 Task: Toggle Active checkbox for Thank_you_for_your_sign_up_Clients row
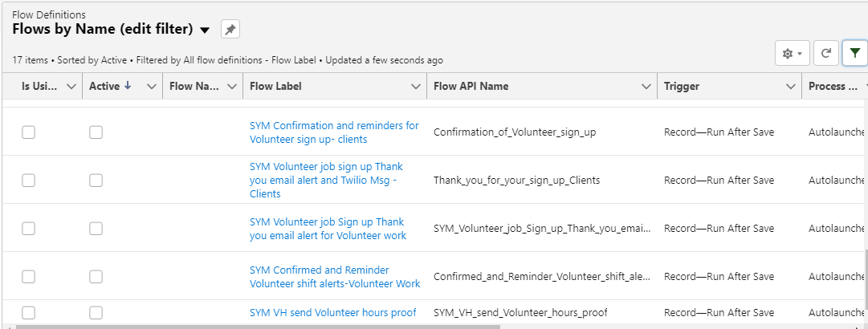point(96,181)
